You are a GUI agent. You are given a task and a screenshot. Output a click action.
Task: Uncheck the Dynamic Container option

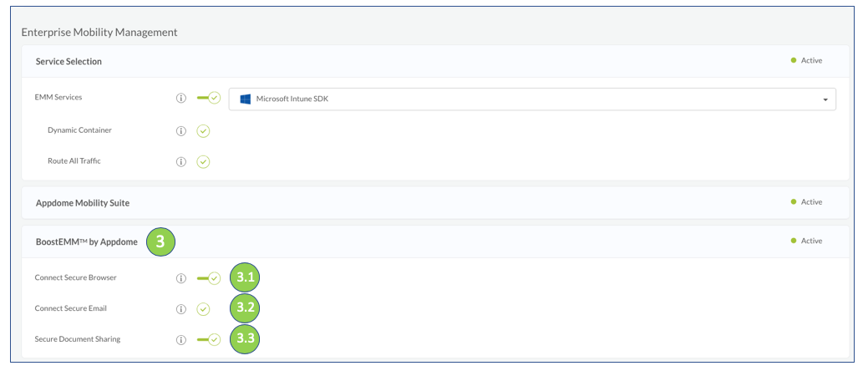click(203, 131)
